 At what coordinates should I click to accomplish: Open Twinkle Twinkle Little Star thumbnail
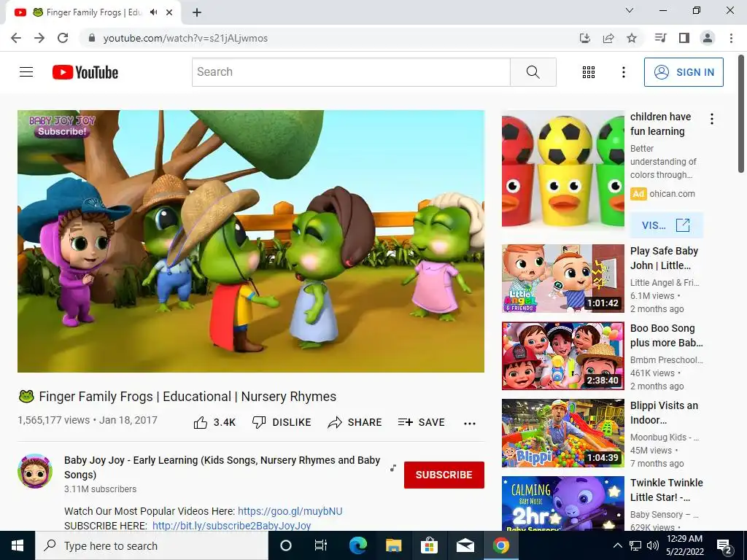[562, 503]
